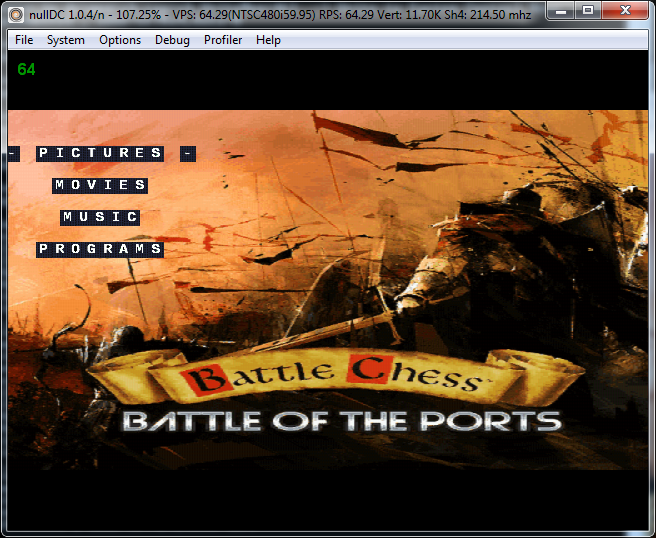Viewport: 656px width, 538px height.
Task: Open the System menu
Action: tap(66, 40)
